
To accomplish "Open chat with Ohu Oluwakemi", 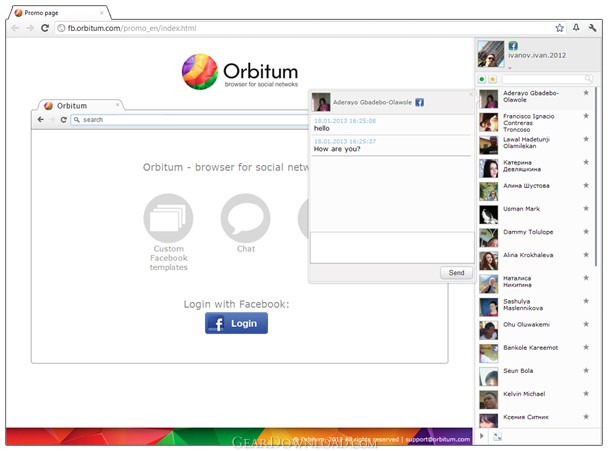I will coord(535,330).
